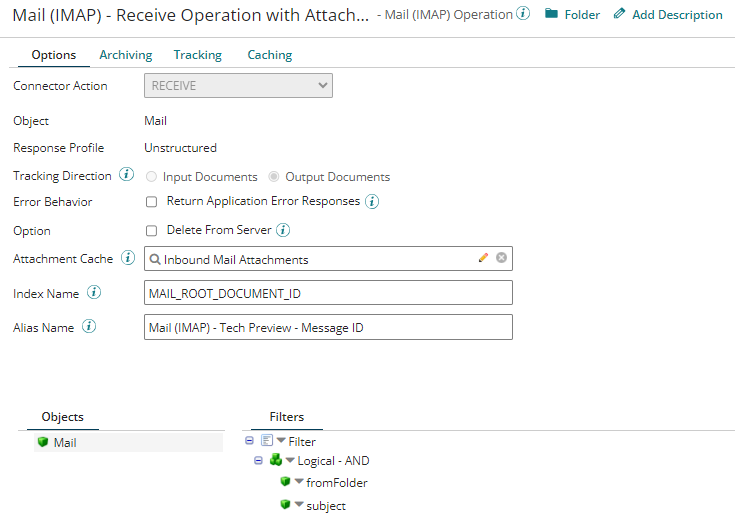Click Add Description link
Viewport: 735px width, 523px height.
667,15
